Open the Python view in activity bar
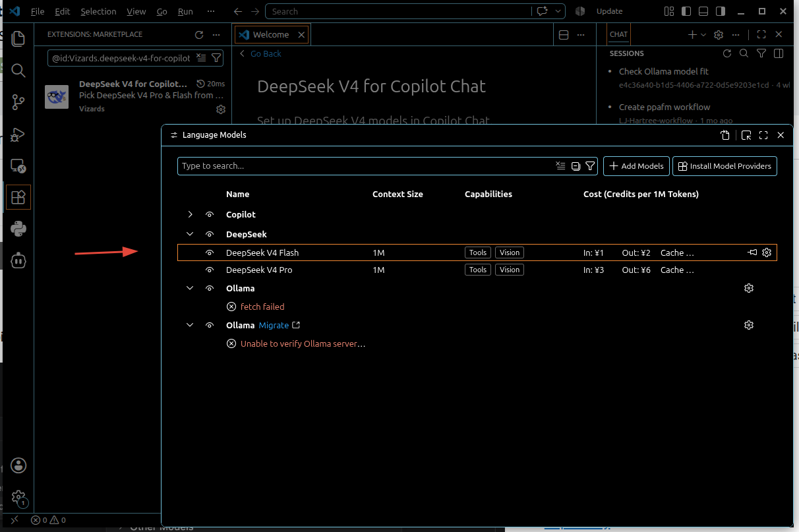The image size is (799, 532). point(18,229)
